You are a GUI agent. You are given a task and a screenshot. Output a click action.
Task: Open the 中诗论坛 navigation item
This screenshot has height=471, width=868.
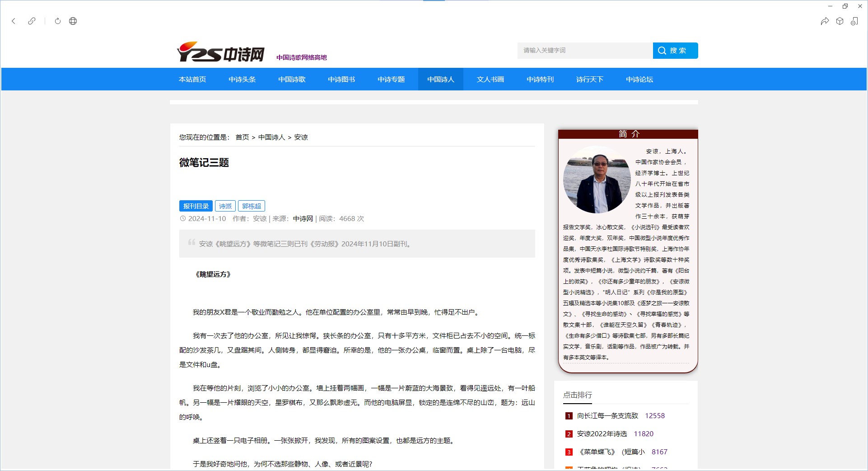click(x=639, y=80)
